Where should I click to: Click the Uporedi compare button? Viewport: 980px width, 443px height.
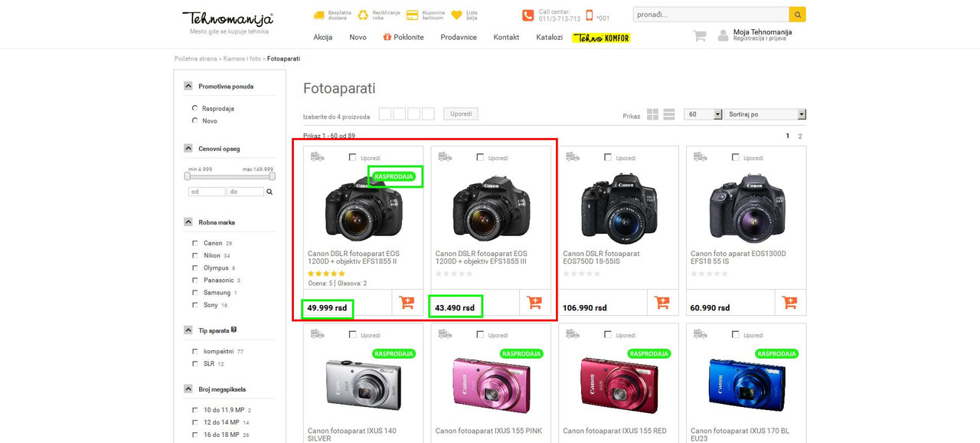pyautogui.click(x=461, y=113)
